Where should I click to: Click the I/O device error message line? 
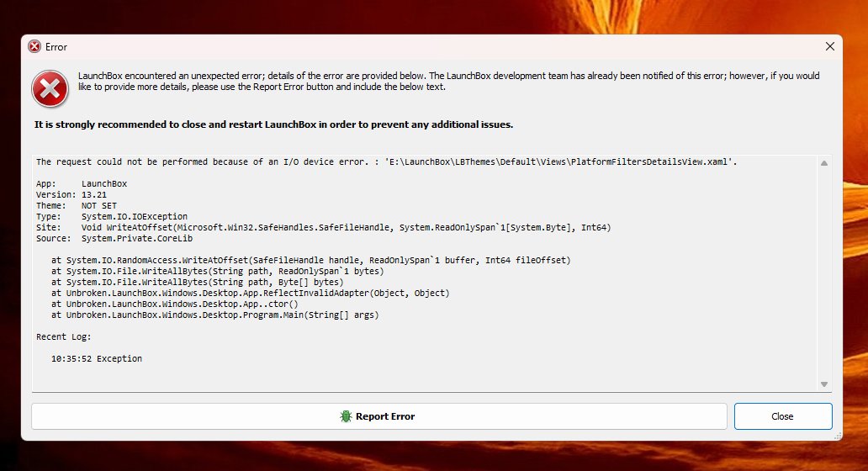click(x=386, y=161)
